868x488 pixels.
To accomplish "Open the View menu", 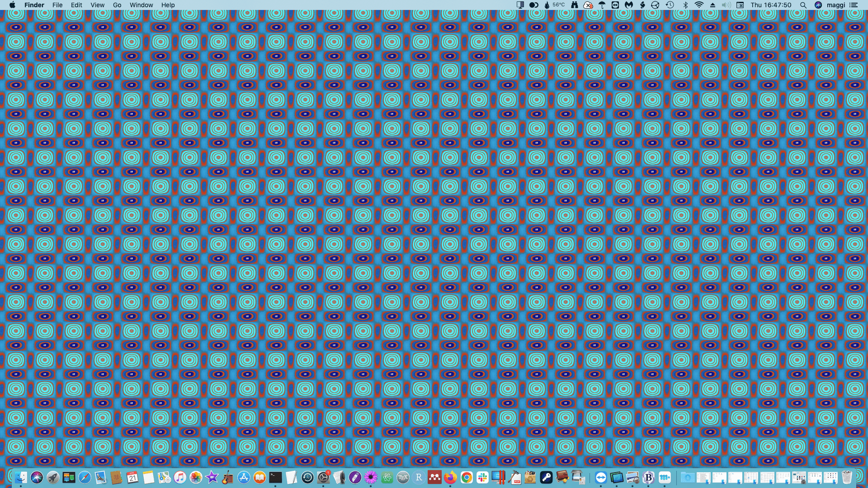I will [97, 5].
